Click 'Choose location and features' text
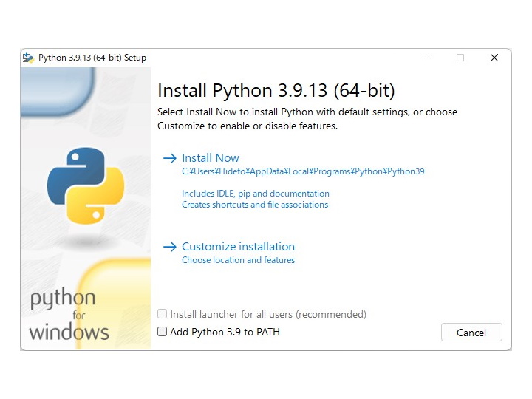The image size is (532, 399). coord(238,260)
